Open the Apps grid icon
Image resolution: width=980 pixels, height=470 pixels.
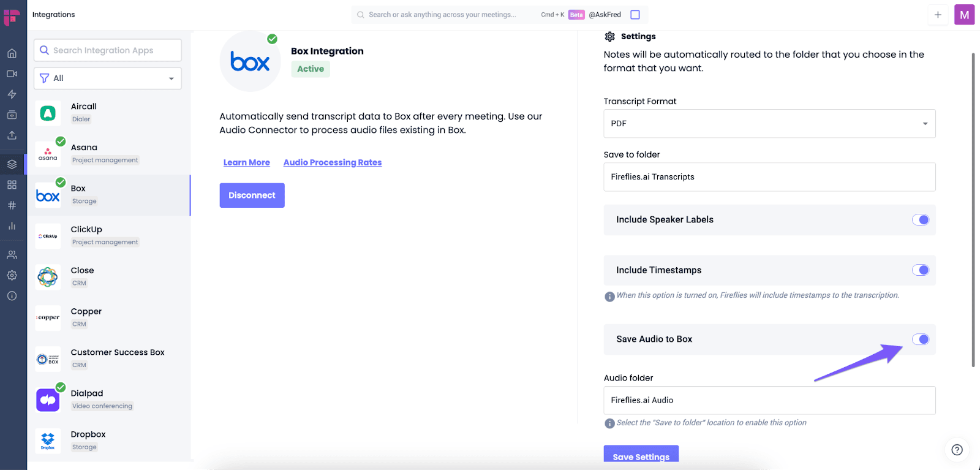point(12,184)
